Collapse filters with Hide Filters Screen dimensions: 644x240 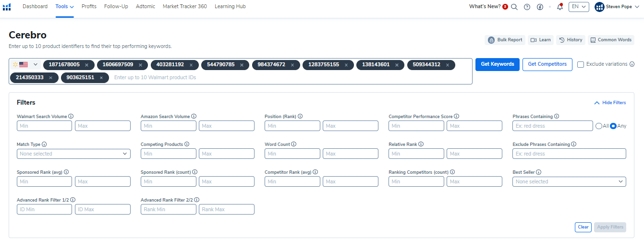(610, 103)
